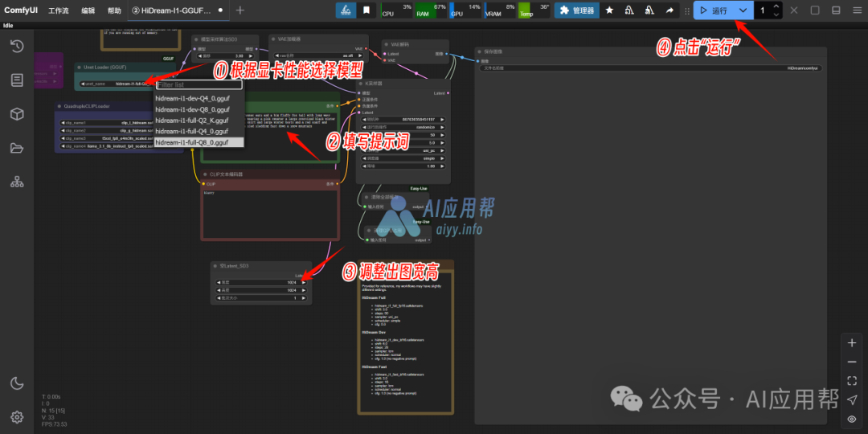Open the uni_pc sampler combo in K采样器

[x=403, y=150]
